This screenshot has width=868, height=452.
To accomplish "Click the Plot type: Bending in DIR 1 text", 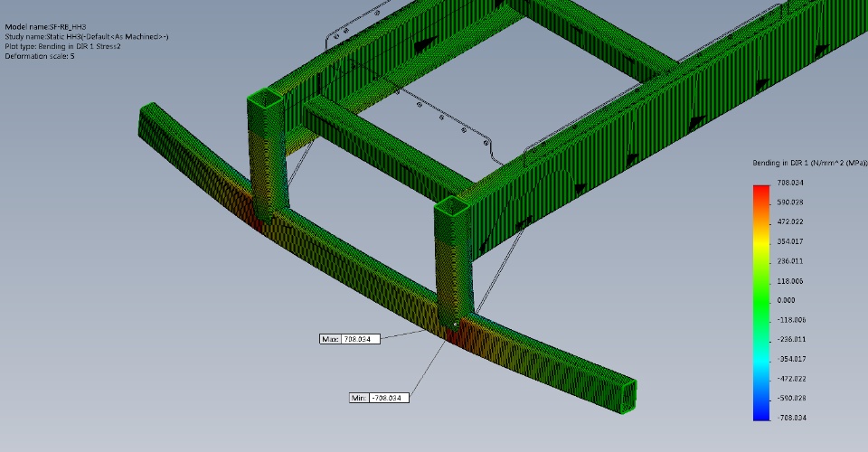I will [x=62, y=46].
